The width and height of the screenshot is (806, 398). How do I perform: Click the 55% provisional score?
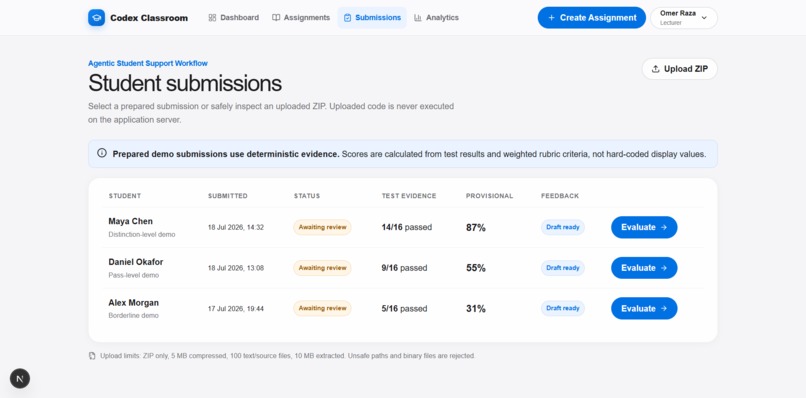coord(476,268)
